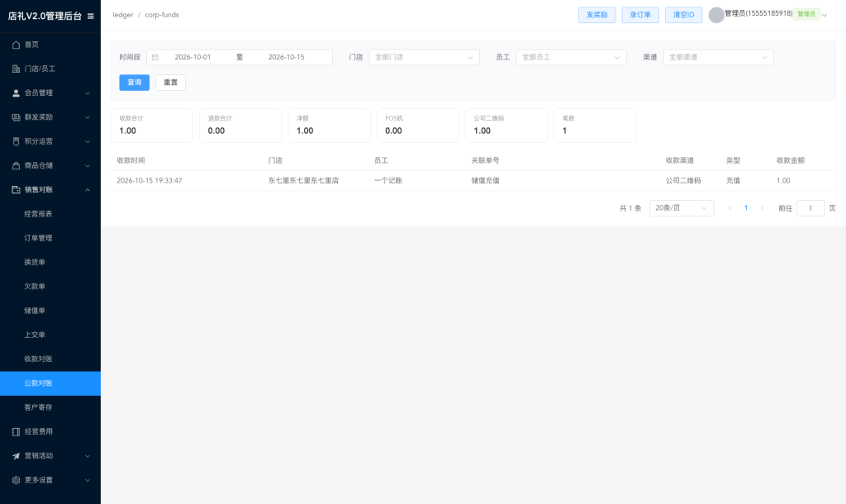Go to next page arrow
This screenshot has width=846, height=504.
click(x=763, y=208)
